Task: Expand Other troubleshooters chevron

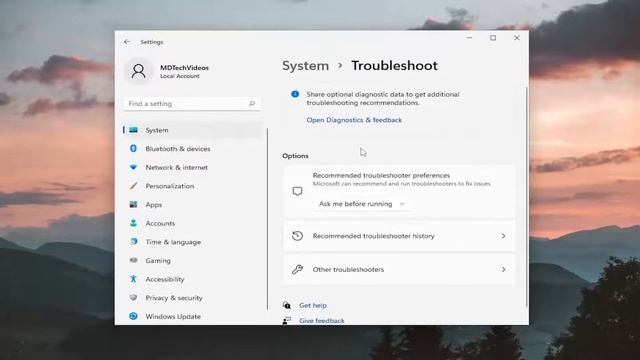Action: [x=503, y=269]
